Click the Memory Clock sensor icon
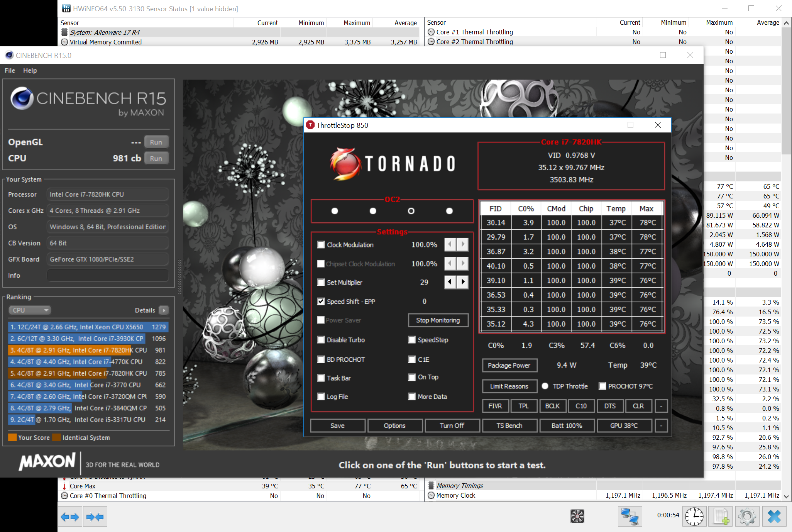 pos(431,495)
